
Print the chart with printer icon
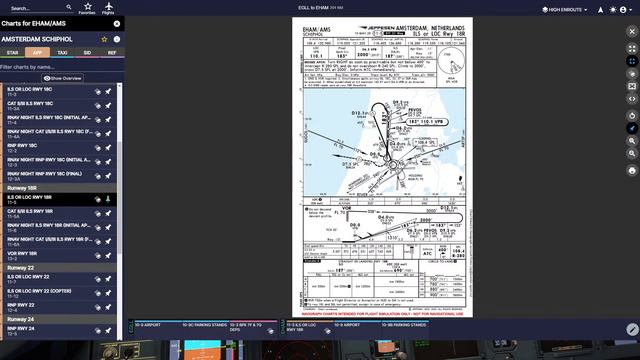(632, 171)
